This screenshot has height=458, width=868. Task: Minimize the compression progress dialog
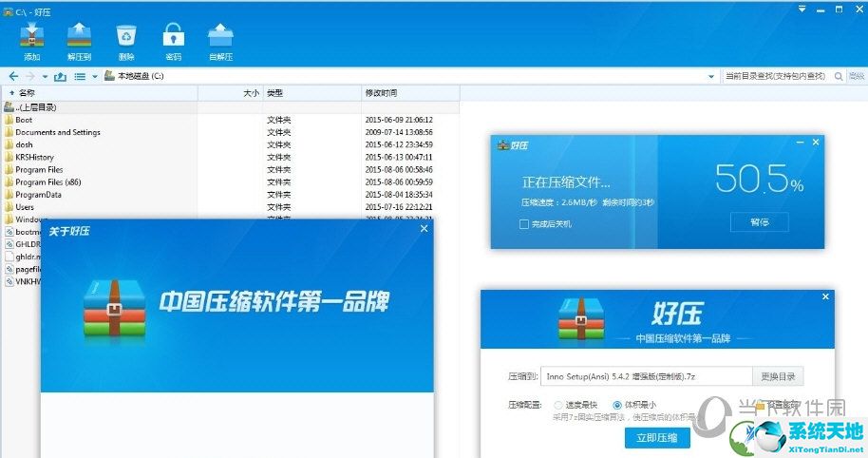pos(800,143)
